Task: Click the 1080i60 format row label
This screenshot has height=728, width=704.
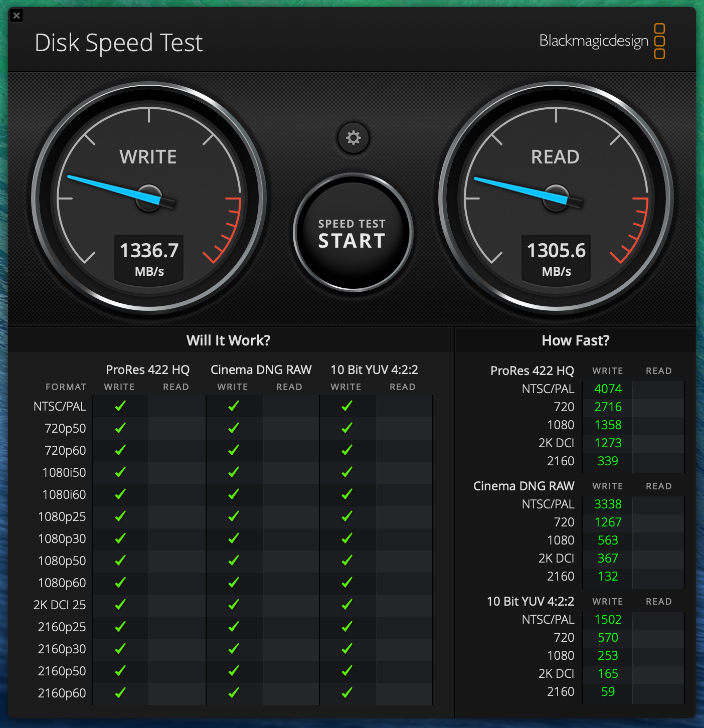Action: click(64, 494)
